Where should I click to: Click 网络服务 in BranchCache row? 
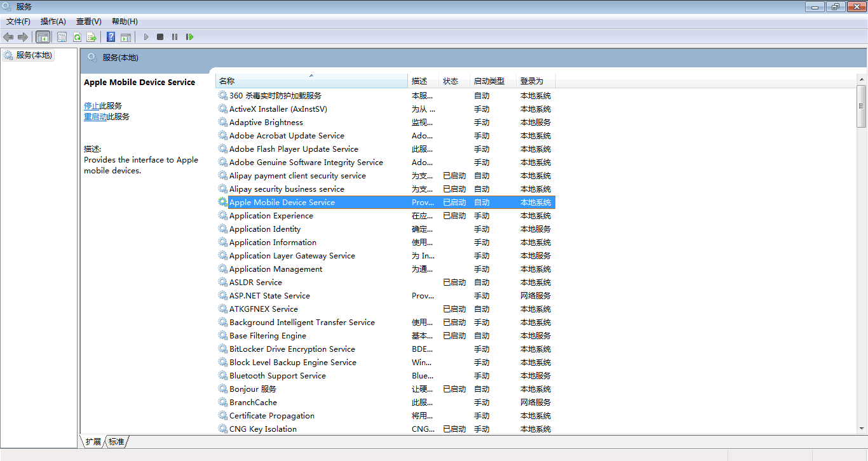click(536, 402)
